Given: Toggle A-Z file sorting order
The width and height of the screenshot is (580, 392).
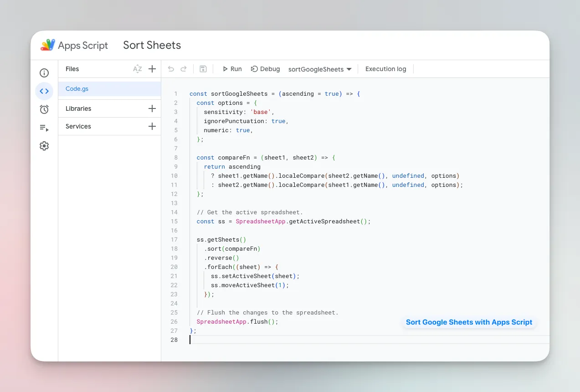Looking at the screenshot, I should pyautogui.click(x=137, y=69).
